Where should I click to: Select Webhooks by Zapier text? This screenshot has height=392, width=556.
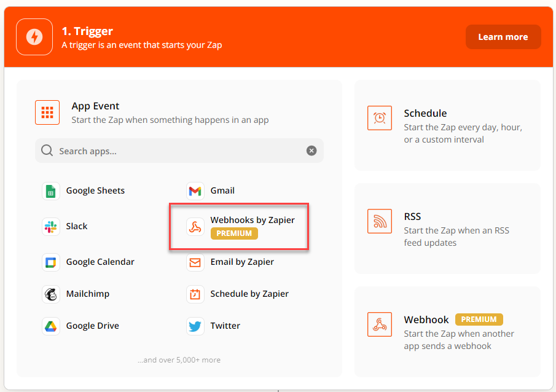253,220
